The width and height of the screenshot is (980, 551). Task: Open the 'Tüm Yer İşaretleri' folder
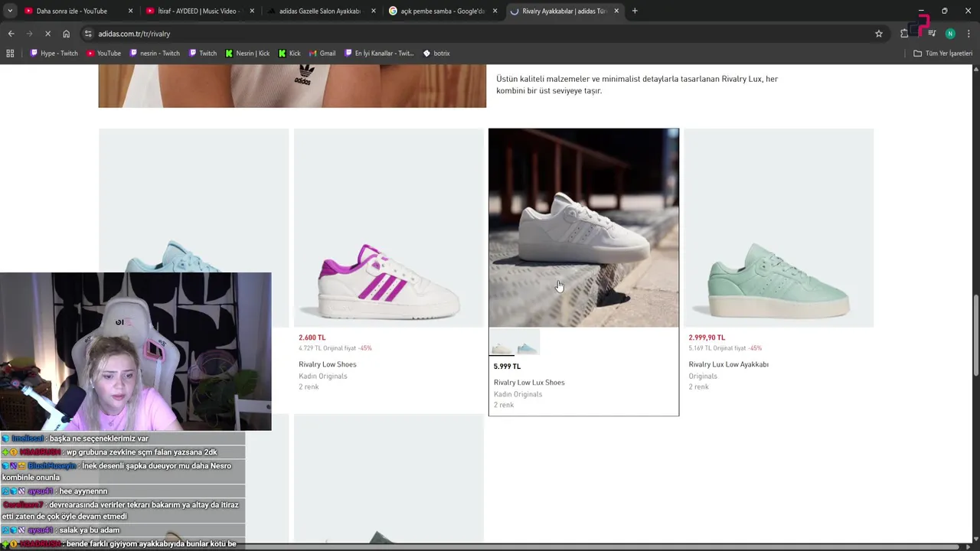tap(942, 54)
